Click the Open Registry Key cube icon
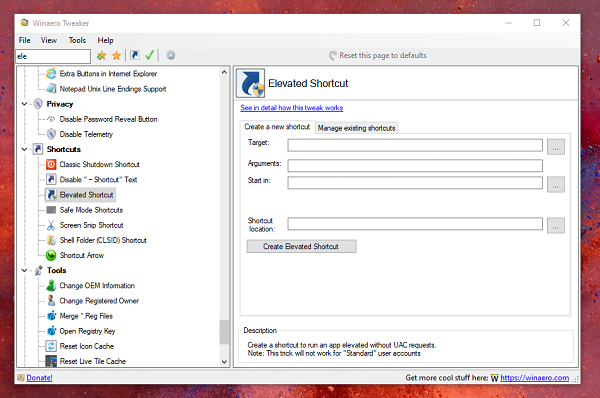Viewport: 600px width, 398px height. [51, 331]
